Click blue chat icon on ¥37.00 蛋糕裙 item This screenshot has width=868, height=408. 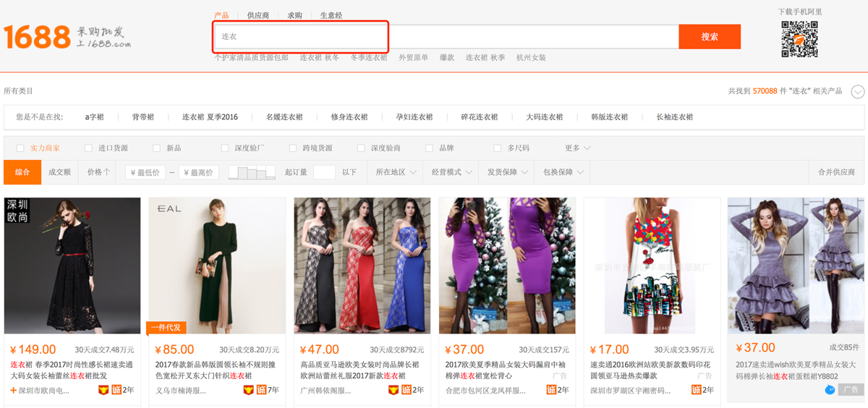tap(830, 390)
